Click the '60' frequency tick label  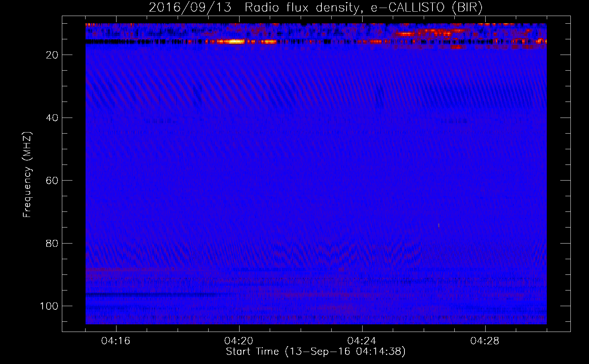click(x=52, y=181)
